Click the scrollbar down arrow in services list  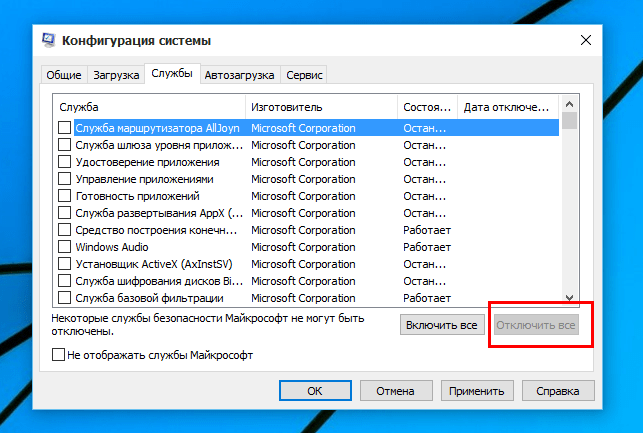569,298
